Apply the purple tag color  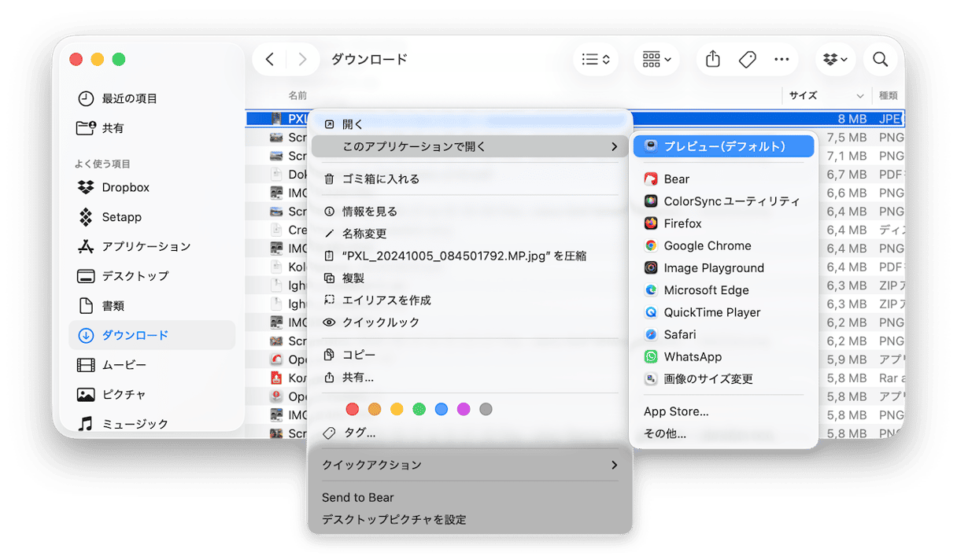click(x=464, y=409)
